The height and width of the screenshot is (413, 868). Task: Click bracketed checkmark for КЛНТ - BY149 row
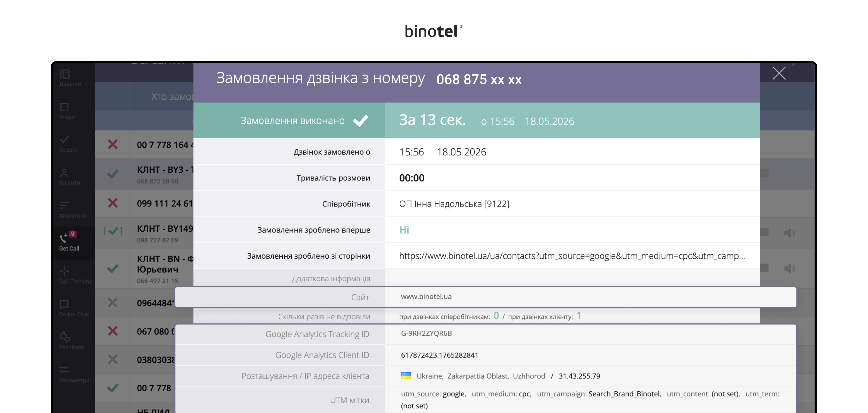[113, 231]
